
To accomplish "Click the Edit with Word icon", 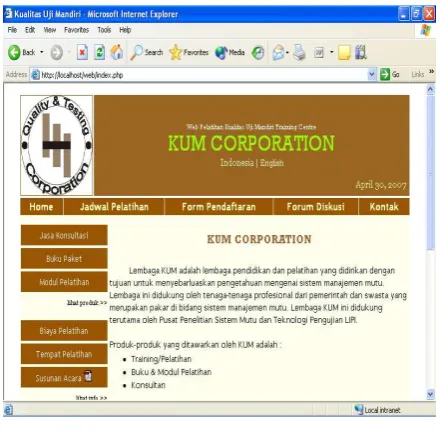I will pyautogui.click(x=319, y=53).
